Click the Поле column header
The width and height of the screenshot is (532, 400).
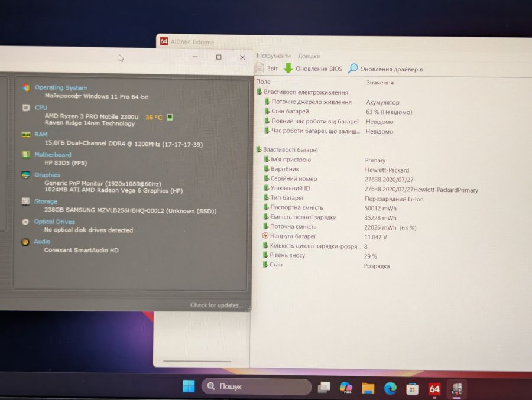(x=263, y=82)
